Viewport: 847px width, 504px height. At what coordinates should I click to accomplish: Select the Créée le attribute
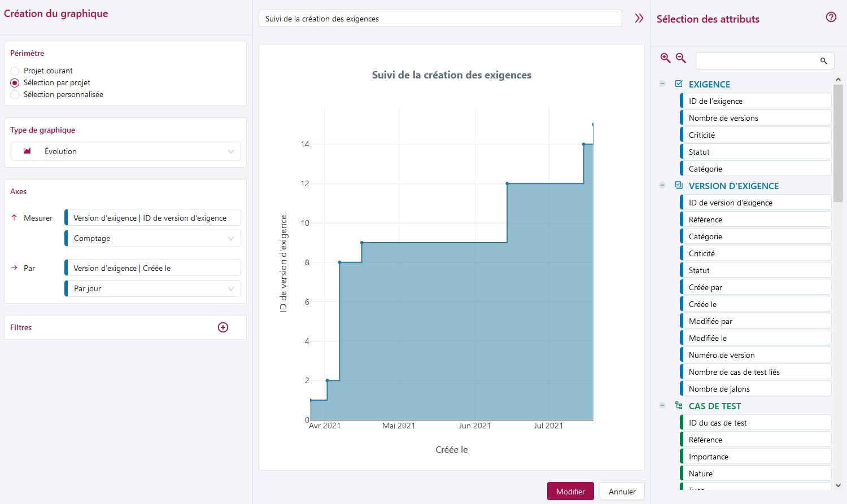click(756, 304)
